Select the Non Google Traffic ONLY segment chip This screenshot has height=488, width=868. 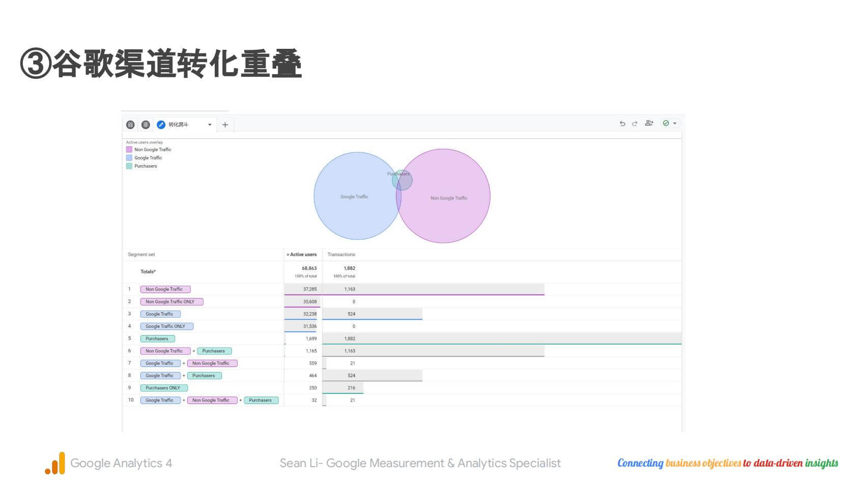click(171, 302)
